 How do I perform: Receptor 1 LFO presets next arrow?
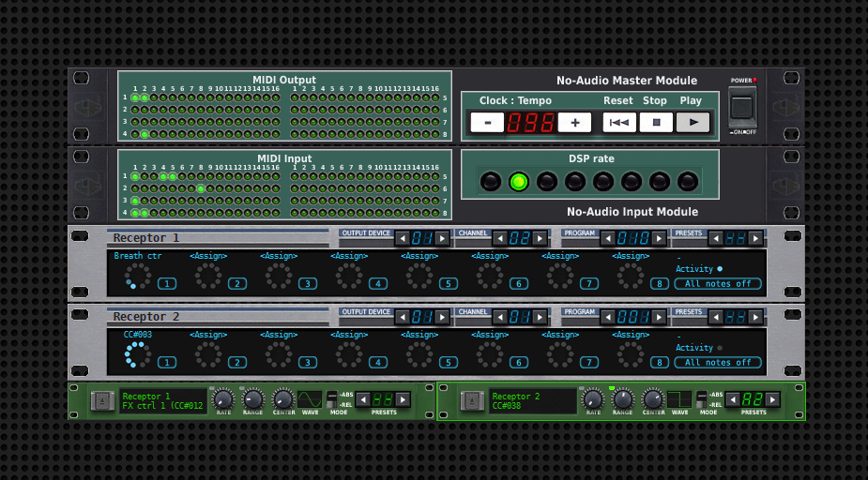403,399
